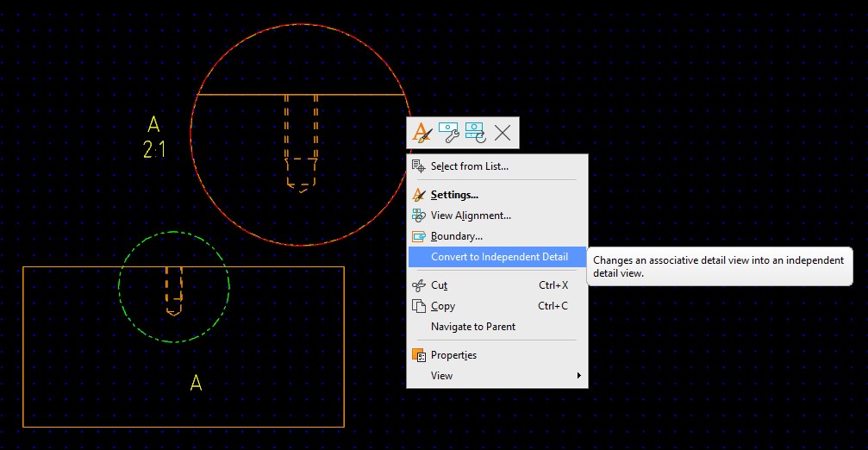This screenshot has height=450, width=868.
Task: Choose Select from List menu entry
Action: [x=497, y=166]
